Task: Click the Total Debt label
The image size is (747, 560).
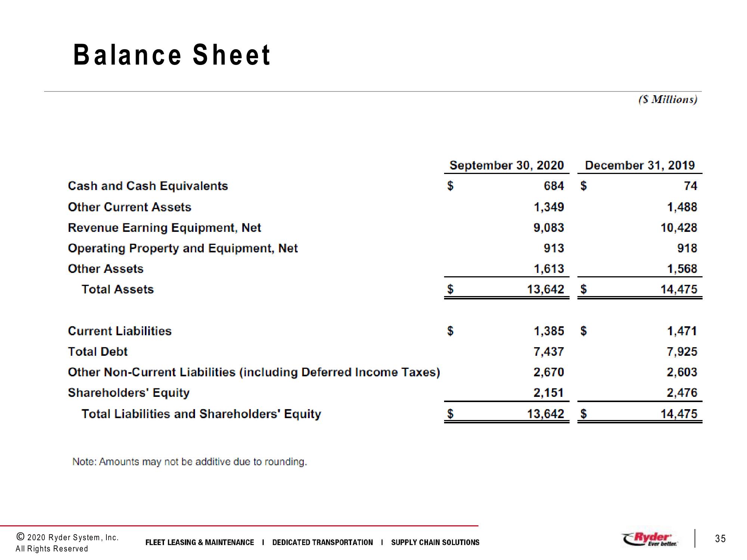Action: 97,351
